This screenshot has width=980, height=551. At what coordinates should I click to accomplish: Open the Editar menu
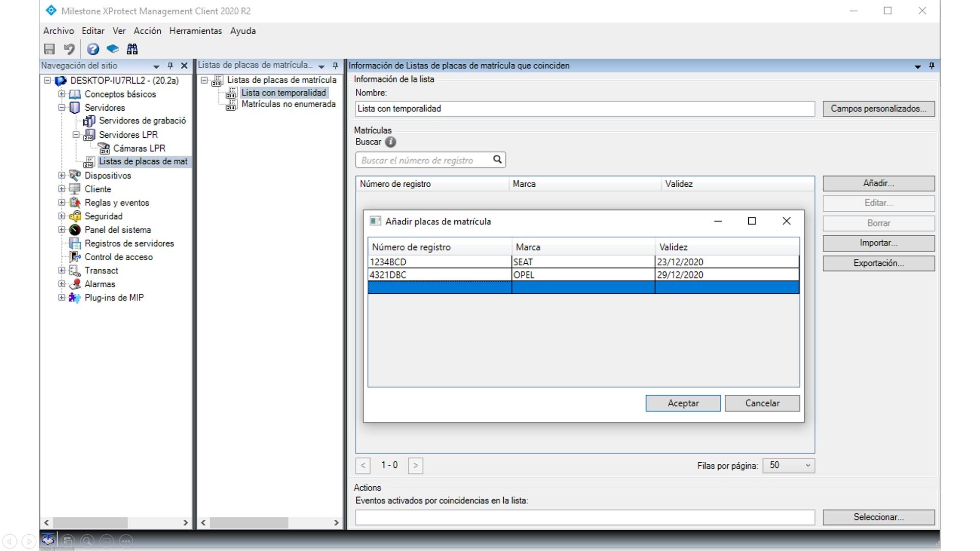pyautogui.click(x=93, y=31)
